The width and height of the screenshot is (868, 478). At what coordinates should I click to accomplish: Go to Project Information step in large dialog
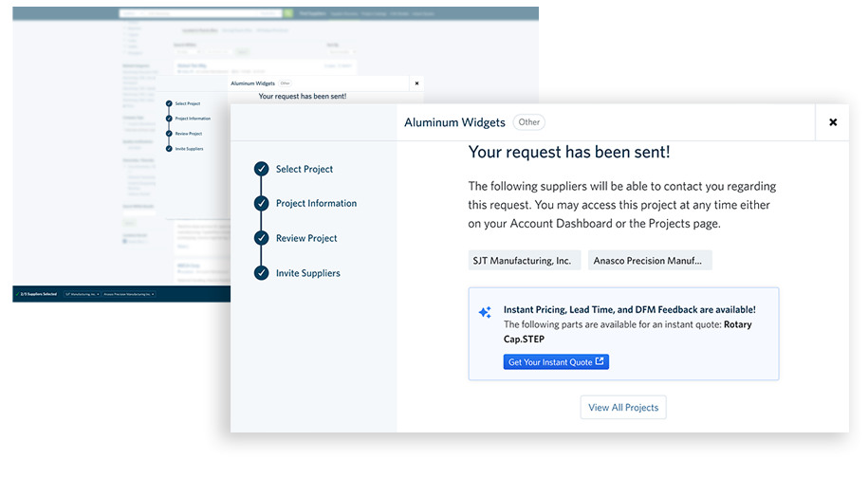316,204
